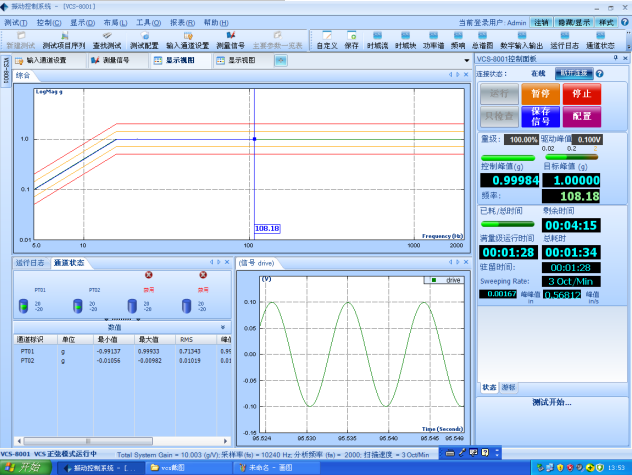Select the 游标 tab in control panel

point(508,387)
